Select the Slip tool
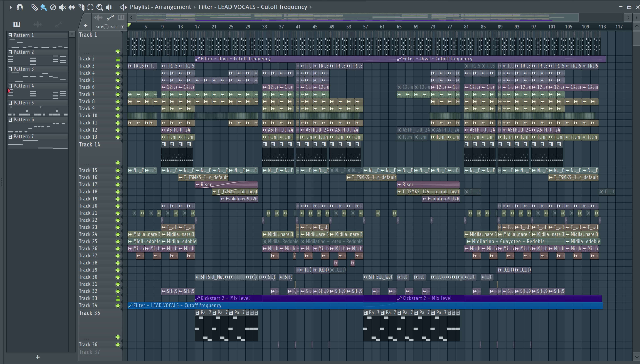 (x=72, y=7)
